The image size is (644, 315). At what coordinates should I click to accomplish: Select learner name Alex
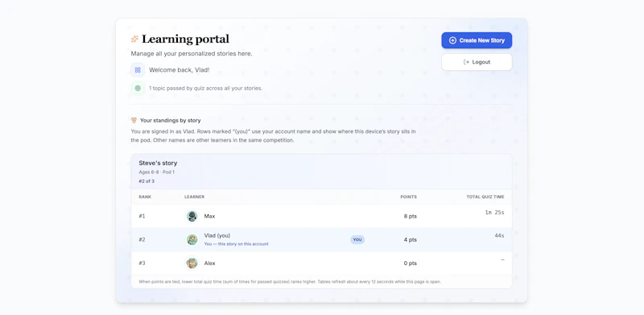coord(210,263)
